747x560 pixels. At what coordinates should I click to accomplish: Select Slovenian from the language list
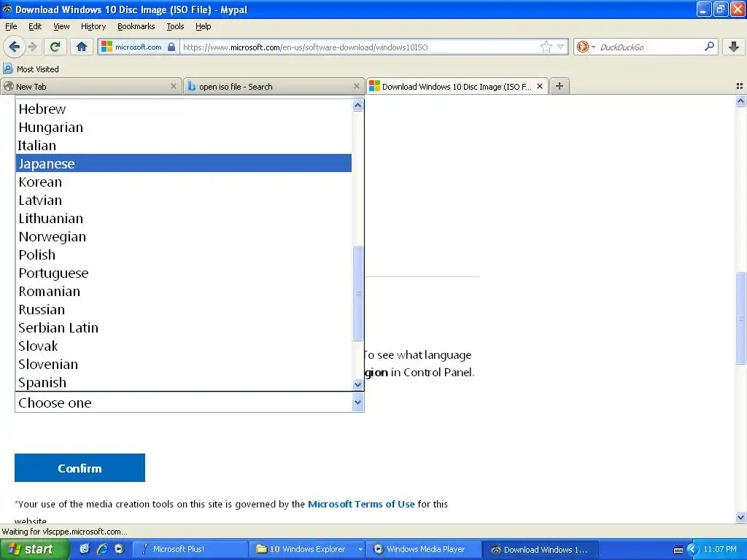pyautogui.click(x=184, y=364)
